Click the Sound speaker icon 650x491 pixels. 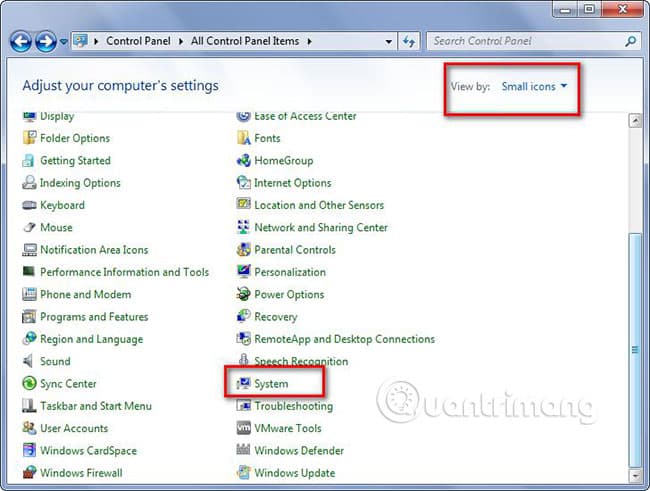28,361
